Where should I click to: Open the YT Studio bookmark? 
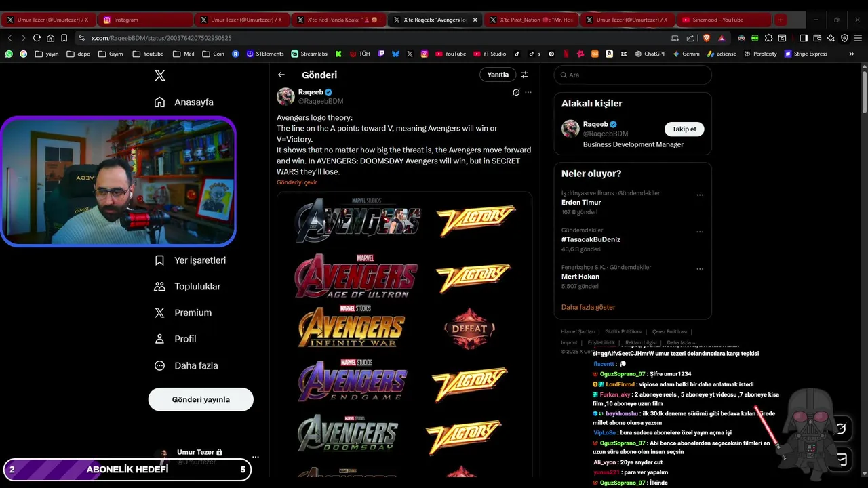point(489,54)
